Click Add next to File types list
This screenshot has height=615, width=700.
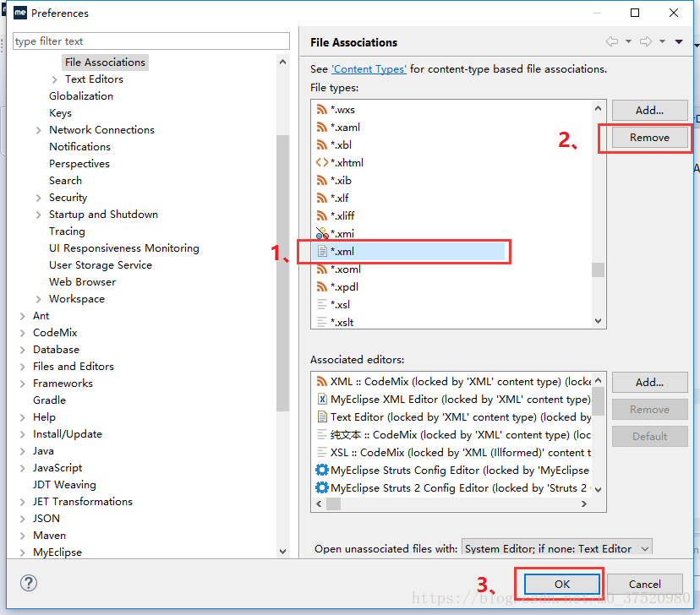pos(649,110)
